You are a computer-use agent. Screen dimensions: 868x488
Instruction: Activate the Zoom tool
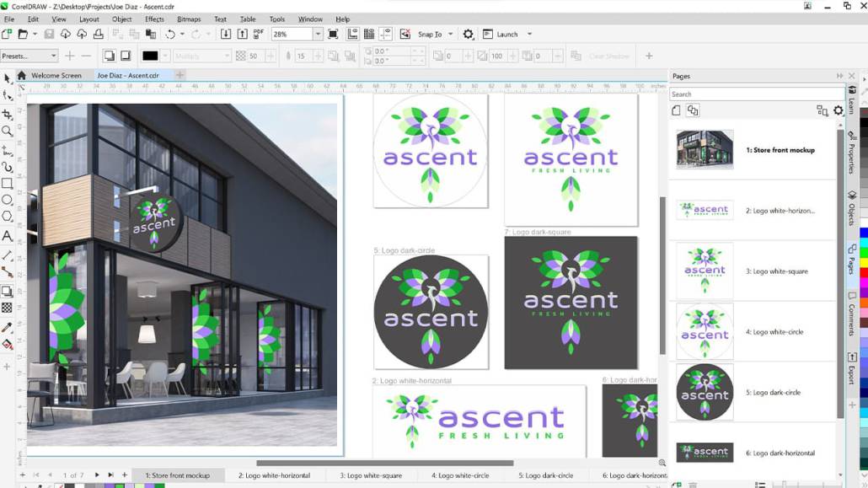point(8,131)
